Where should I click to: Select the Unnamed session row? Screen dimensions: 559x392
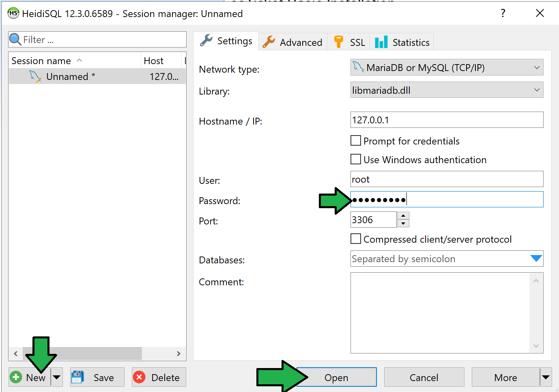97,76
